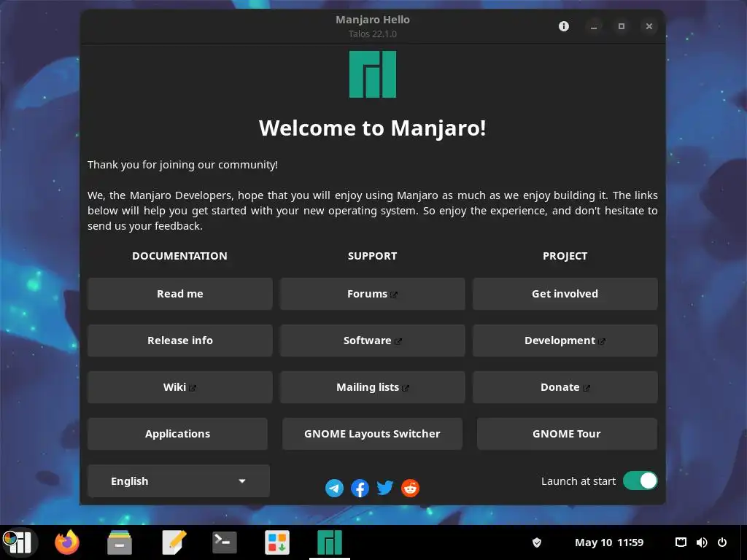Launch GNOME Layouts Switcher

373,434
